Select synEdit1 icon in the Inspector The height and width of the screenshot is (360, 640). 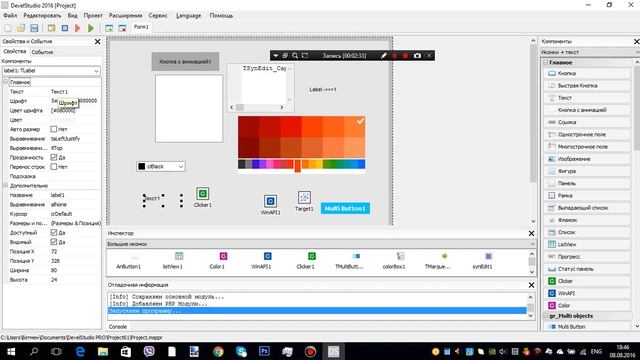[x=489, y=256]
